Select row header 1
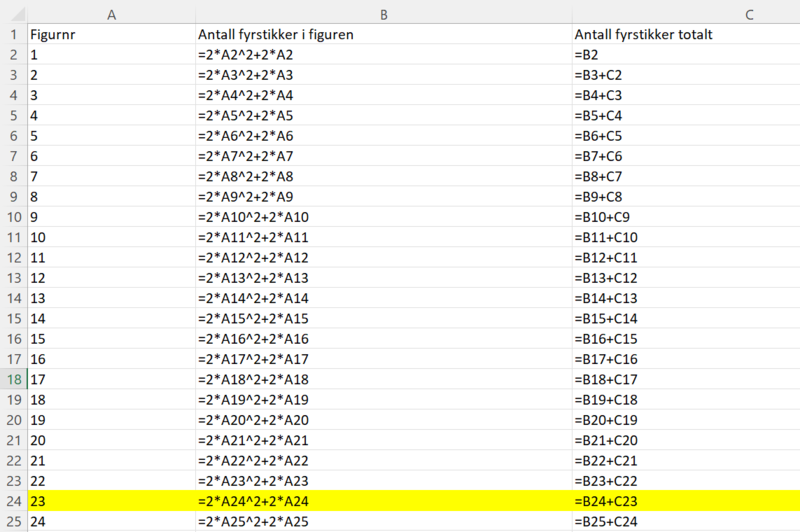 point(14,34)
